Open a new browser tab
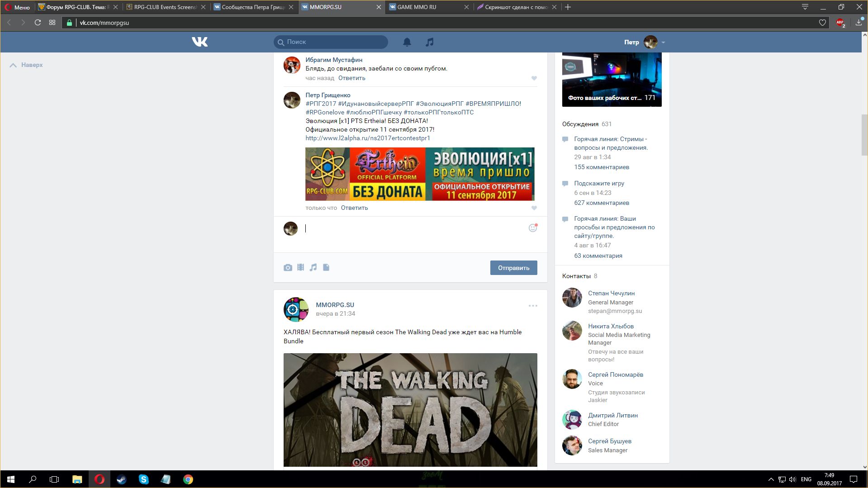868x488 pixels. 568,7
